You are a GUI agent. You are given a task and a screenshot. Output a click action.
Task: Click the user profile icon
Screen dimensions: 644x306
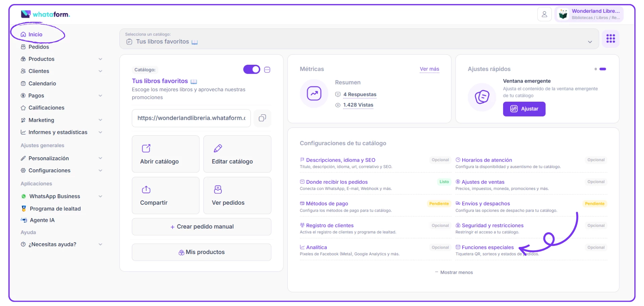coord(544,14)
